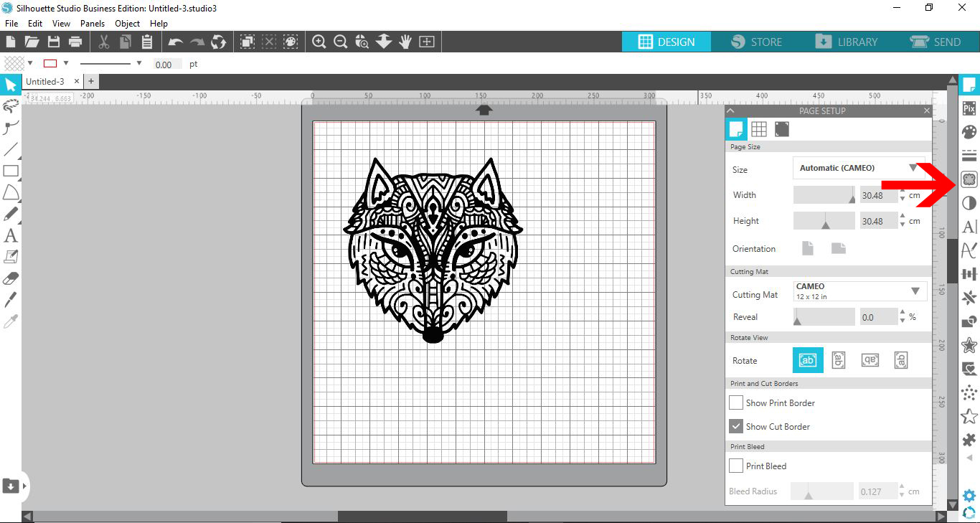
Task: Go to the STORE view
Action: tap(757, 42)
